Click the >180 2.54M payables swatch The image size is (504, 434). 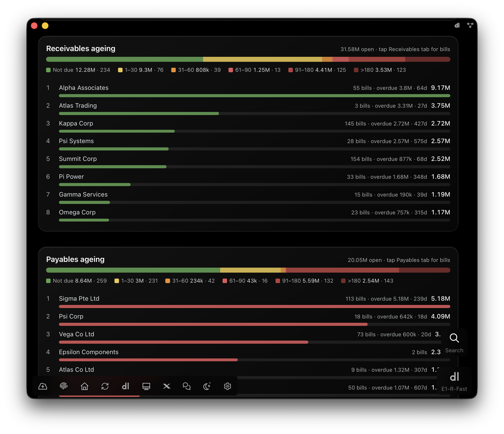pyautogui.click(x=343, y=281)
